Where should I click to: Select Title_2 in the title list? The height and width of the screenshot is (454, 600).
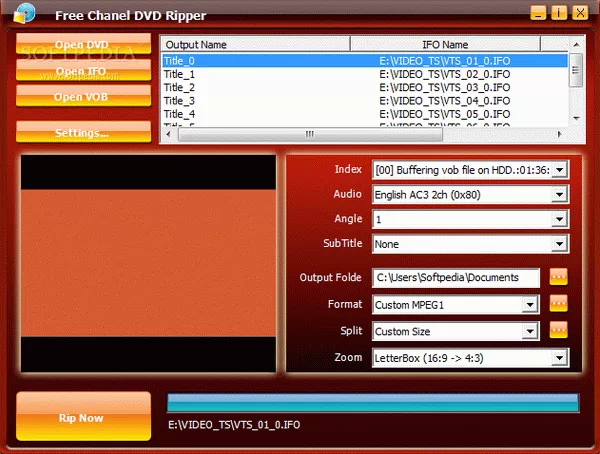[x=180, y=88]
